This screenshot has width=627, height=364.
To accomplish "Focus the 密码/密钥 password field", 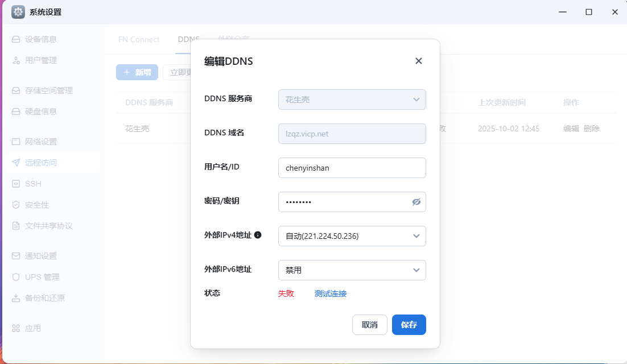I will tap(352, 202).
